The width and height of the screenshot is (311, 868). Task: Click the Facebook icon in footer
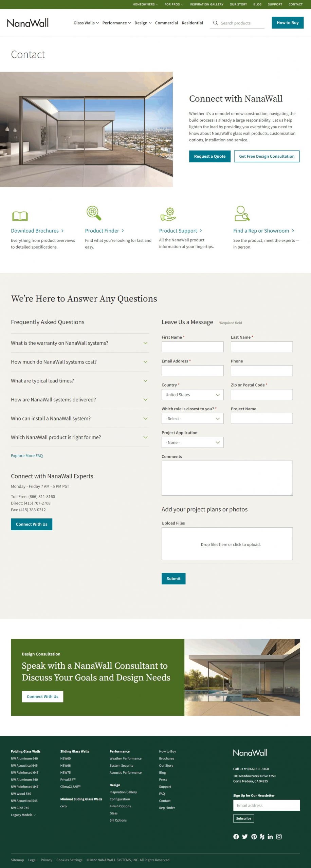pyautogui.click(x=236, y=837)
